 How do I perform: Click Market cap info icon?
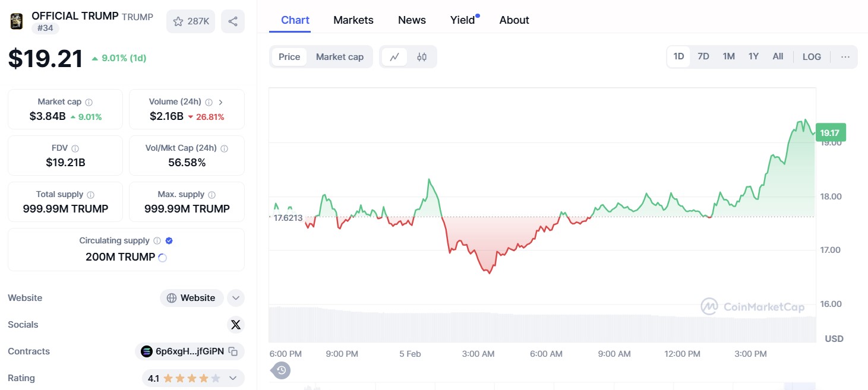tap(89, 102)
